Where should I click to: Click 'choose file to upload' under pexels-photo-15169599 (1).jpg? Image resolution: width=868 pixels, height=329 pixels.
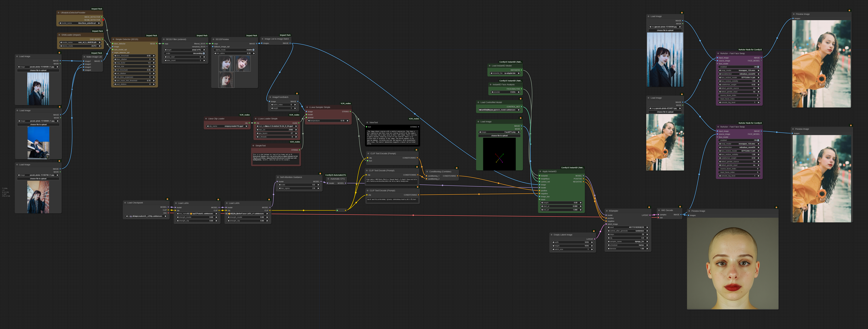tap(38, 70)
